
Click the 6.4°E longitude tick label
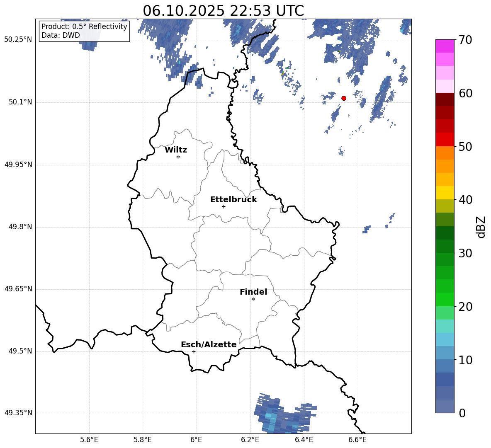304,440
